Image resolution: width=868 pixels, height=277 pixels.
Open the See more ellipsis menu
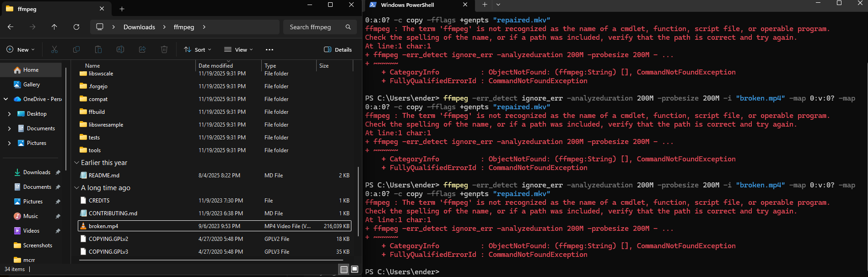(270, 49)
